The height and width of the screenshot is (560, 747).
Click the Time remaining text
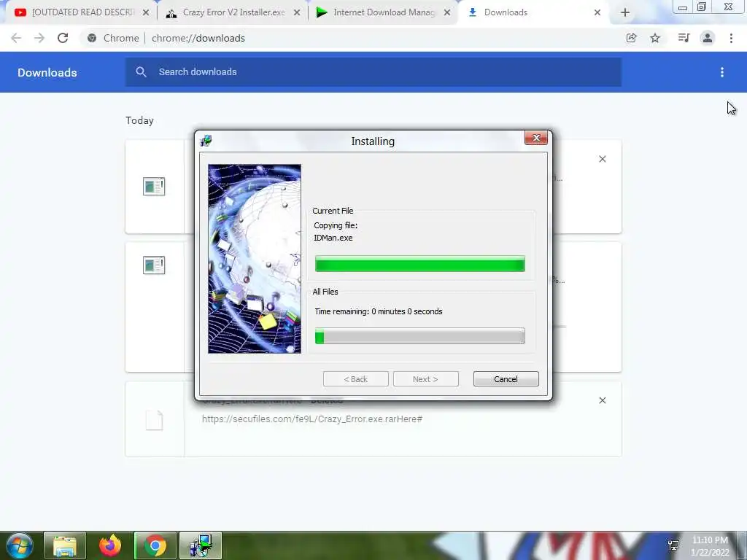379,311
